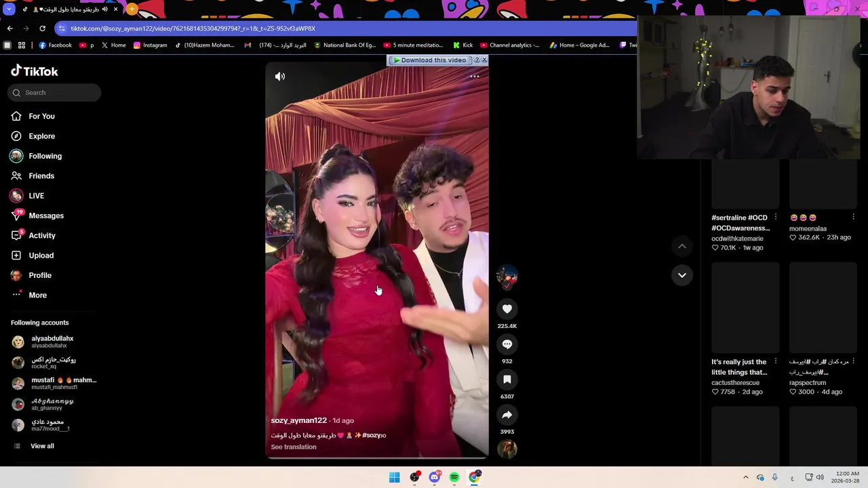Viewport: 868px width, 488px height.
Task: Open sozy_ayman122 username on the video
Action: 299,421
